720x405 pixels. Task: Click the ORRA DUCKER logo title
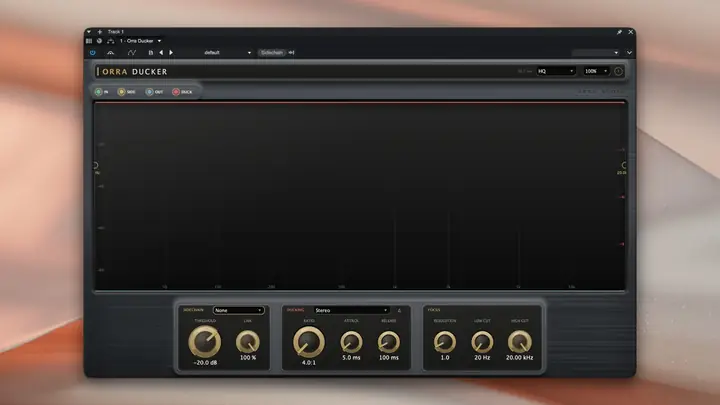point(134,72)
